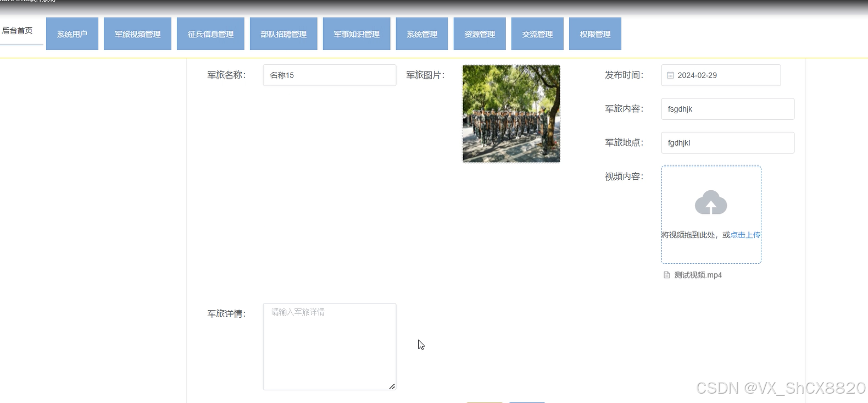This screenshot has width=868, height=403.
Task: Open the 系统用户 menu
Action: click(x=72, y=34)
